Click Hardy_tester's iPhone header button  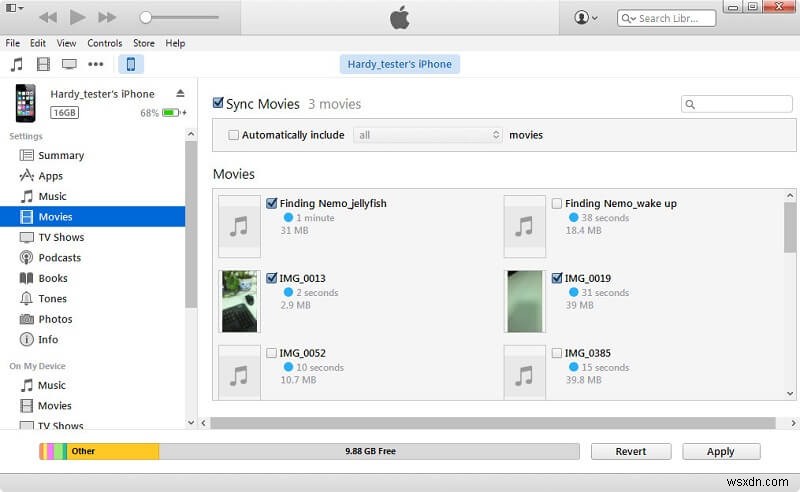(x=399, y=64)
